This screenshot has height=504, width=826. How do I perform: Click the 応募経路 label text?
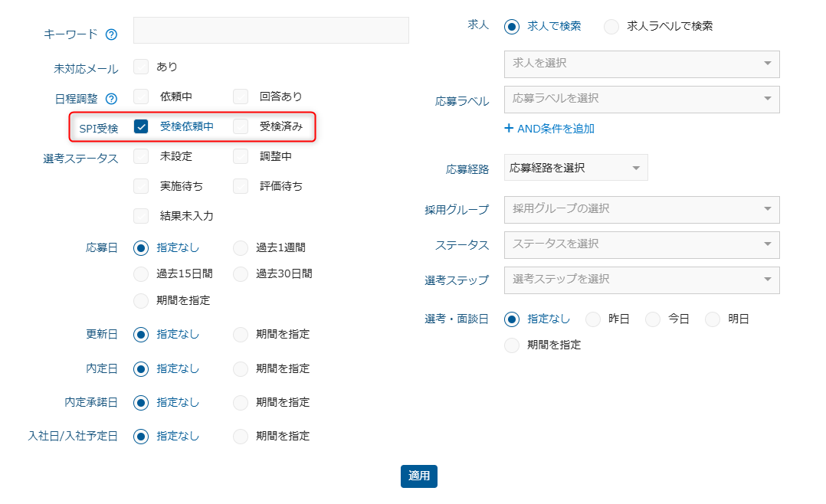(x=467, y=169)
